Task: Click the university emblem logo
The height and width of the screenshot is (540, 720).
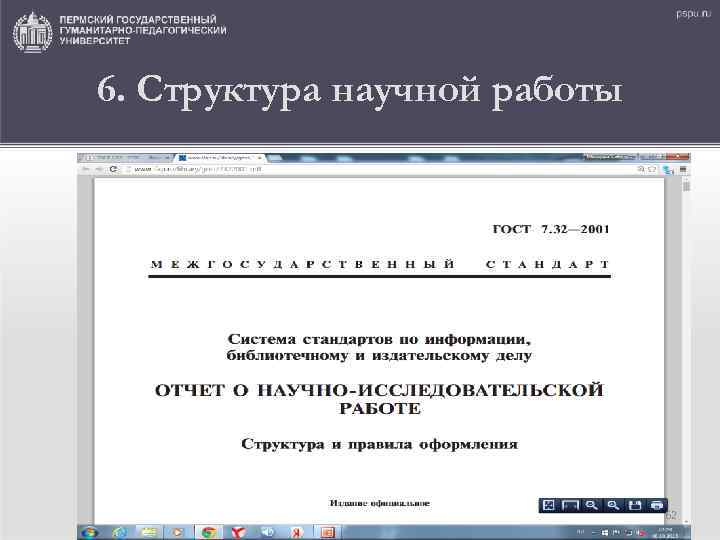Action: pos(32,32)
